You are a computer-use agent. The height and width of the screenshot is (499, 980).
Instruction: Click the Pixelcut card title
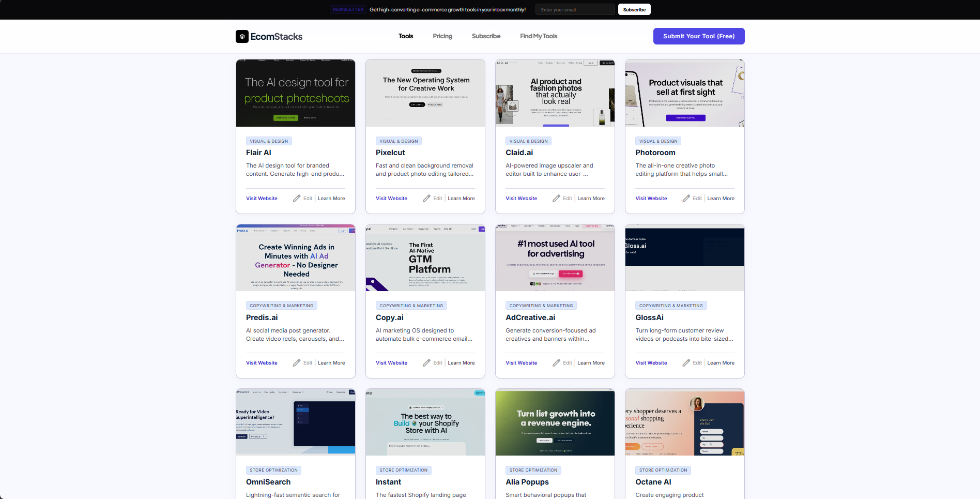click(x=390, y=153)
